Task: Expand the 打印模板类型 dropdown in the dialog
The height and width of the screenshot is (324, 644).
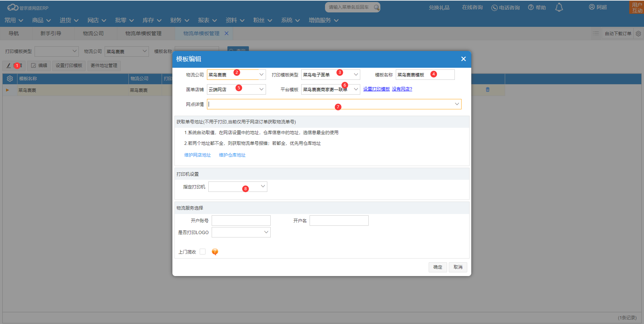Action: 356,74
